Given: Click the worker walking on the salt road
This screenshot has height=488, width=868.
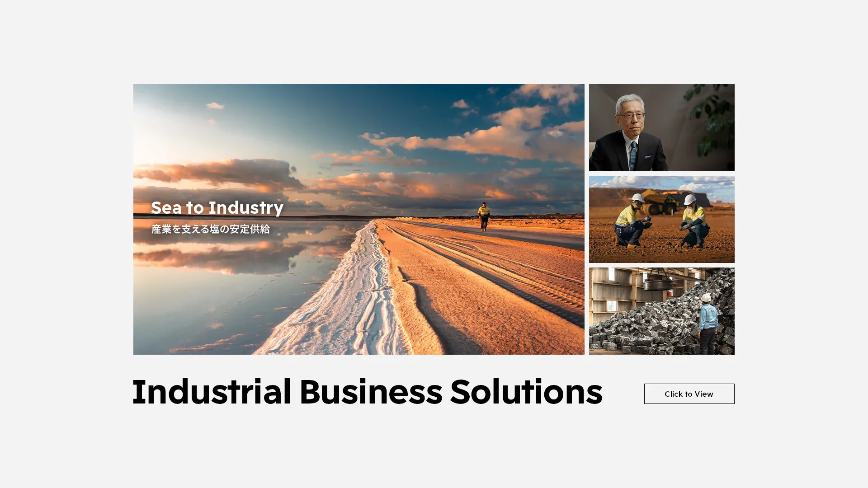Looking at the screenshot, I should click(484, 216).
